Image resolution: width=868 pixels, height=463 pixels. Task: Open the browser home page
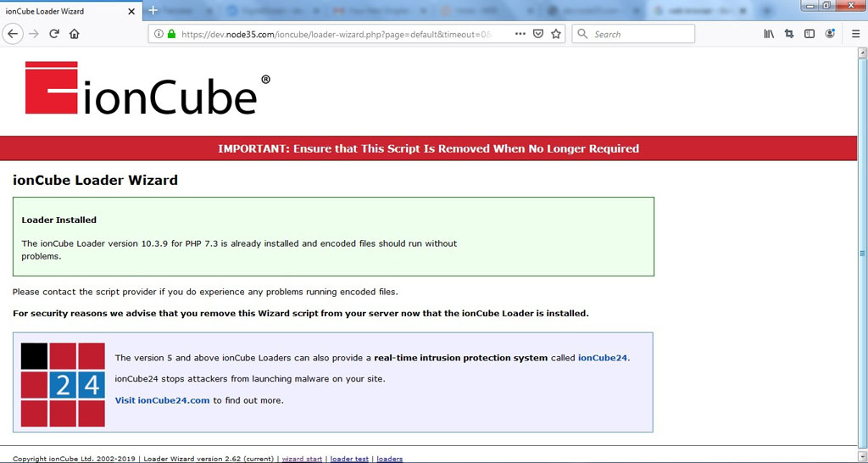[x=75, y=34]
